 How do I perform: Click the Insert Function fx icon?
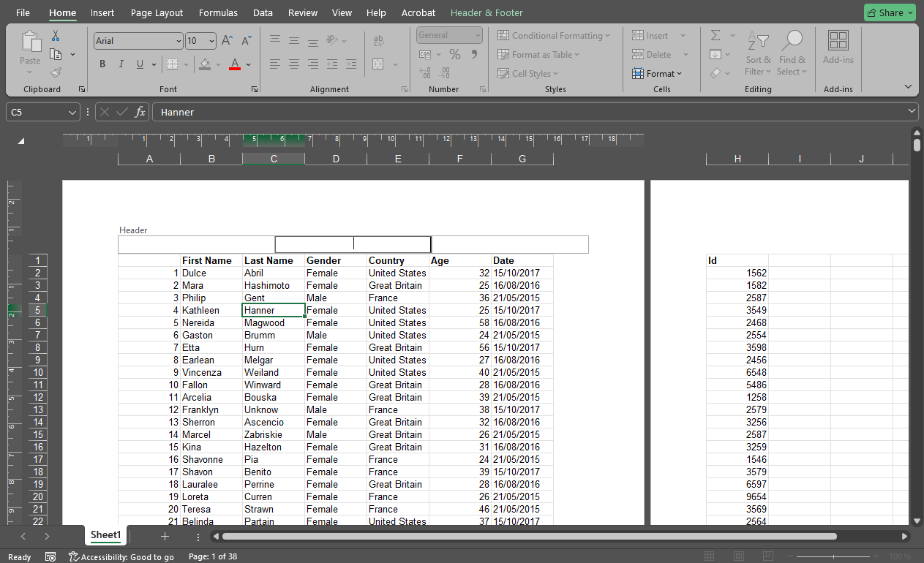(140, 112)
